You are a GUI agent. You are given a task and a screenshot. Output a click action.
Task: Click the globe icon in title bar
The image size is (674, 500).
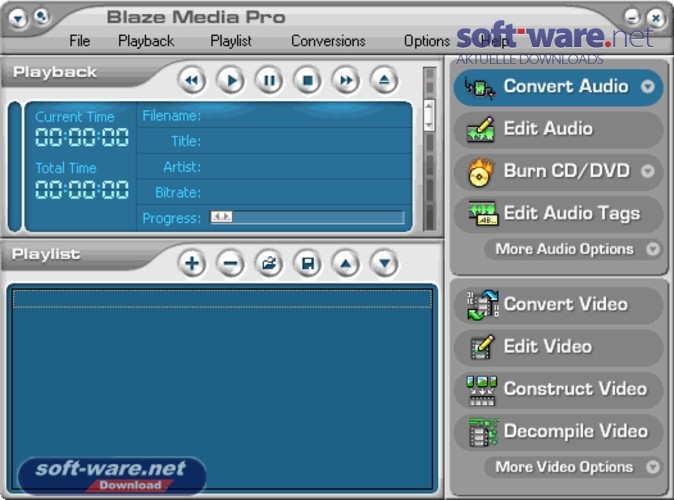41,16
